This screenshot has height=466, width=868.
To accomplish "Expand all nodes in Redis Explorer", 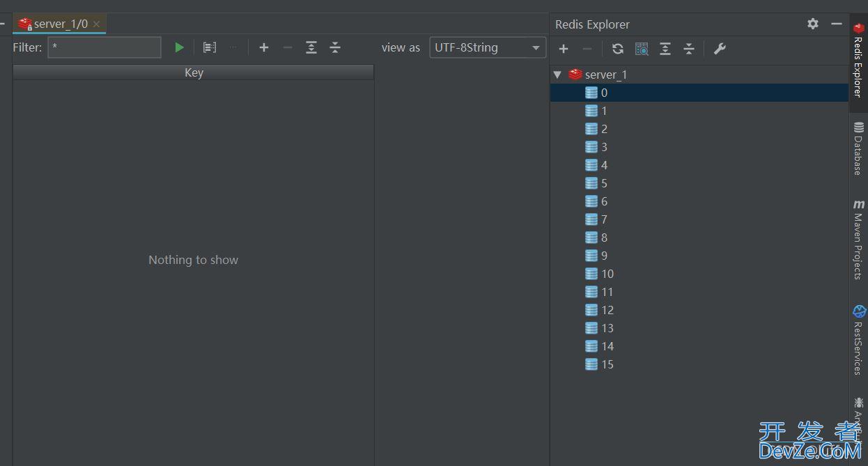I will pos(665,49).
